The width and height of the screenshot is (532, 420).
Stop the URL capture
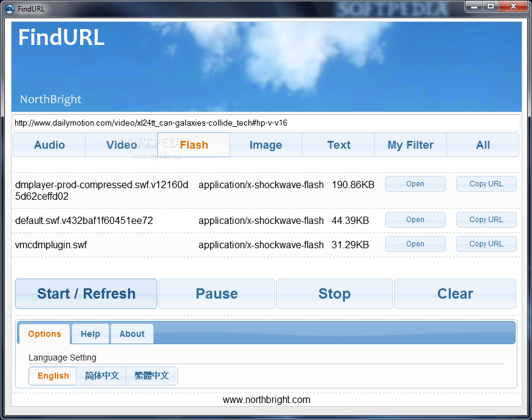(x=335, y=294)
